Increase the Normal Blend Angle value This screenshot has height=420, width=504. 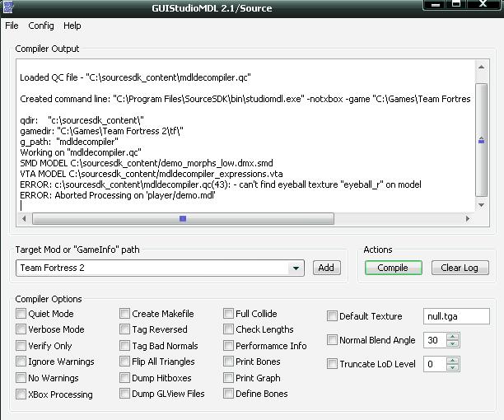pos(453,337)
